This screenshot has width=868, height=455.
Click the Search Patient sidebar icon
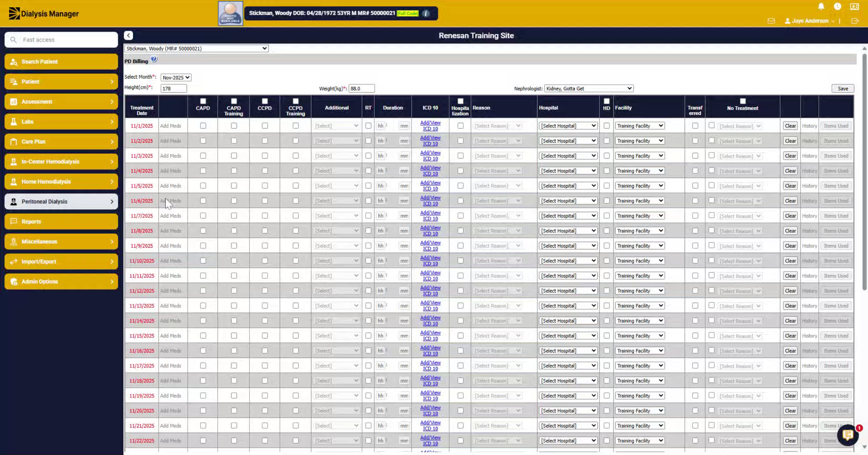[14, 62]
